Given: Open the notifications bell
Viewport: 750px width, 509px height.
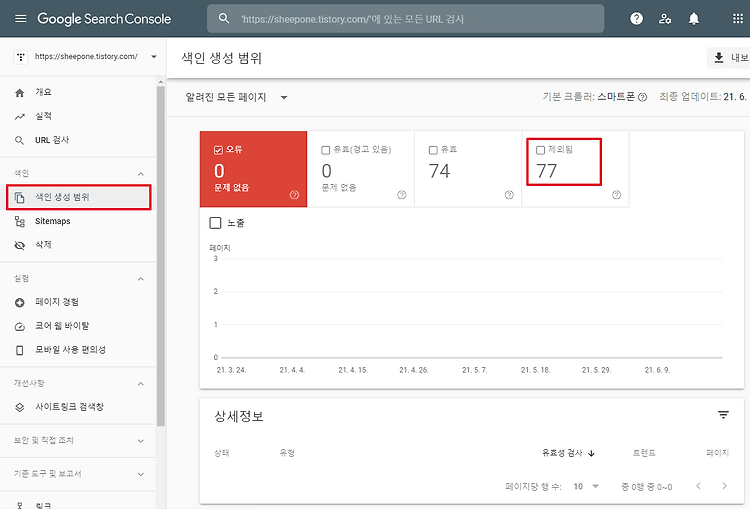Looking at the screenshot, I should pyautogui.click(x=694, y=19).
